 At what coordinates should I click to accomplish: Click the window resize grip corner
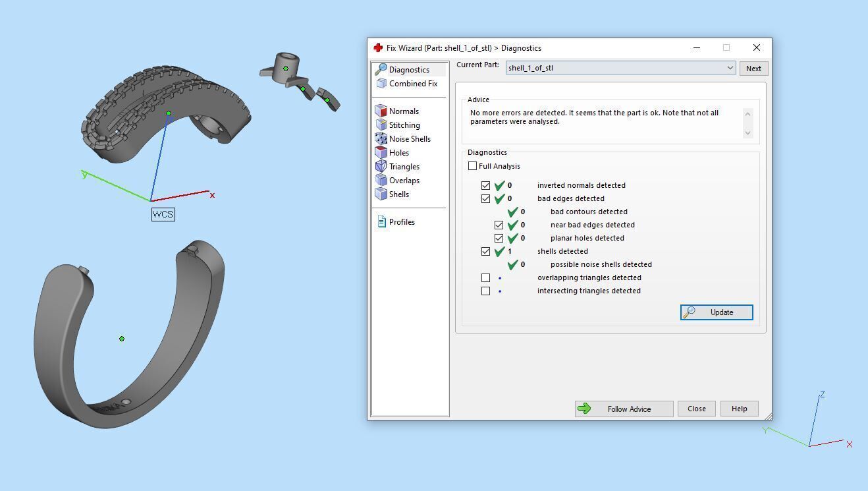click(767, 416)
